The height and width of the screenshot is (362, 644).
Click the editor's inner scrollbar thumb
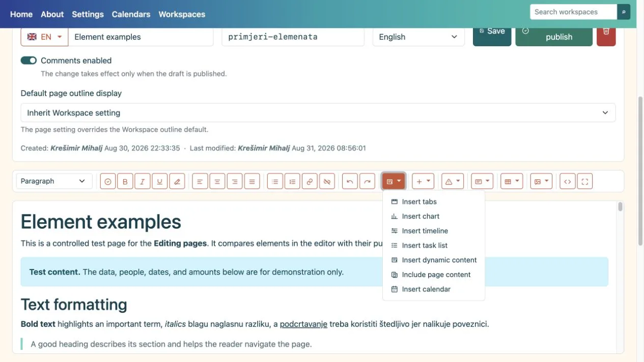[x=620, y=206]
